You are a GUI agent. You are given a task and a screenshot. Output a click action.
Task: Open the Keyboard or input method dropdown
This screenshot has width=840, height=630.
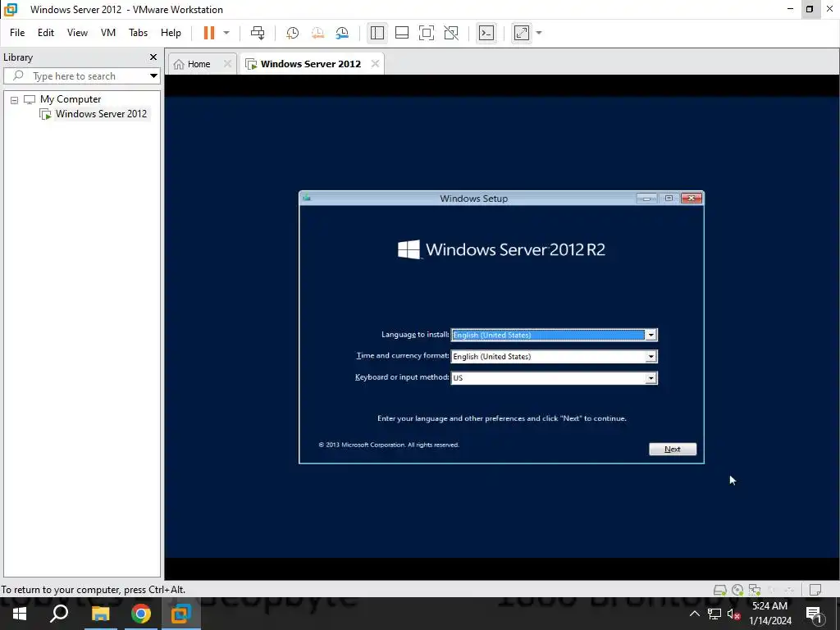[x=651, y=377]
